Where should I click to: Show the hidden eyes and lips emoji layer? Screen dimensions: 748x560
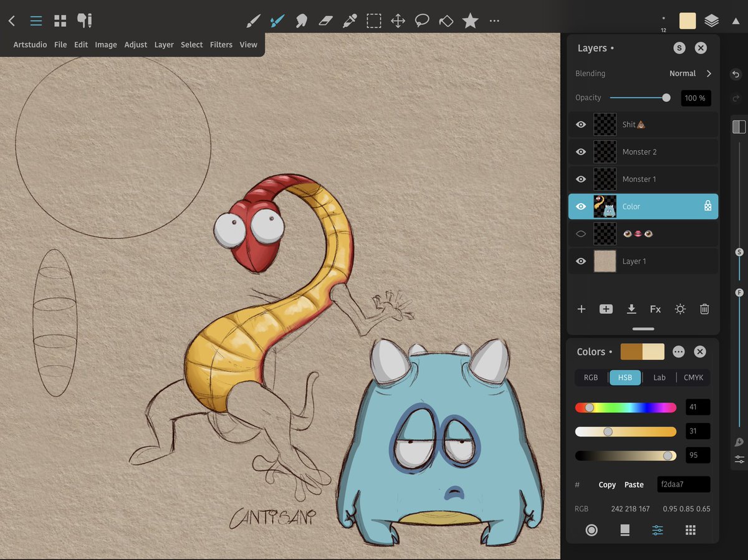(581, 234)
